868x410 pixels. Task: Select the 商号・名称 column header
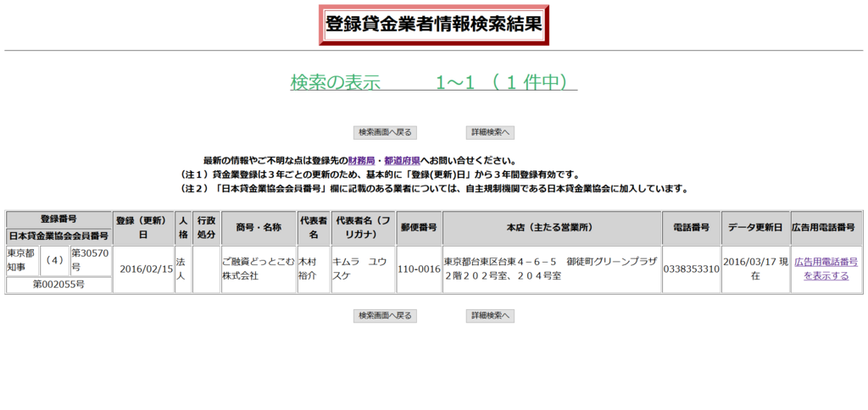click(259, 228)
